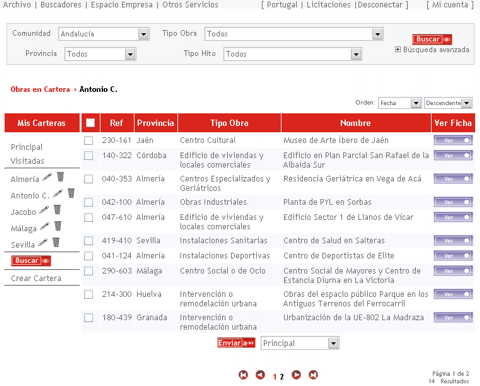The image size is (480, 386).
Task: Delete the Sevilla cartera trash icon
Action: (x=56, y=242)
